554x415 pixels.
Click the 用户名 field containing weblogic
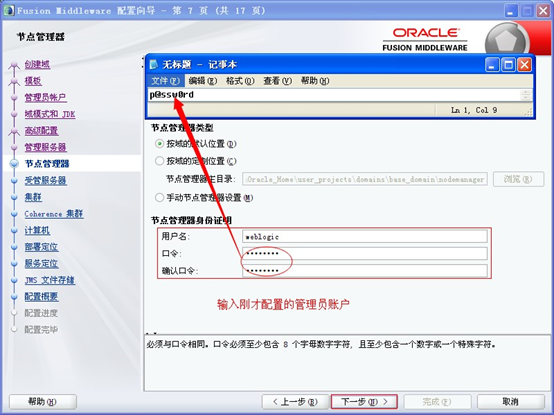click(365, 236)
